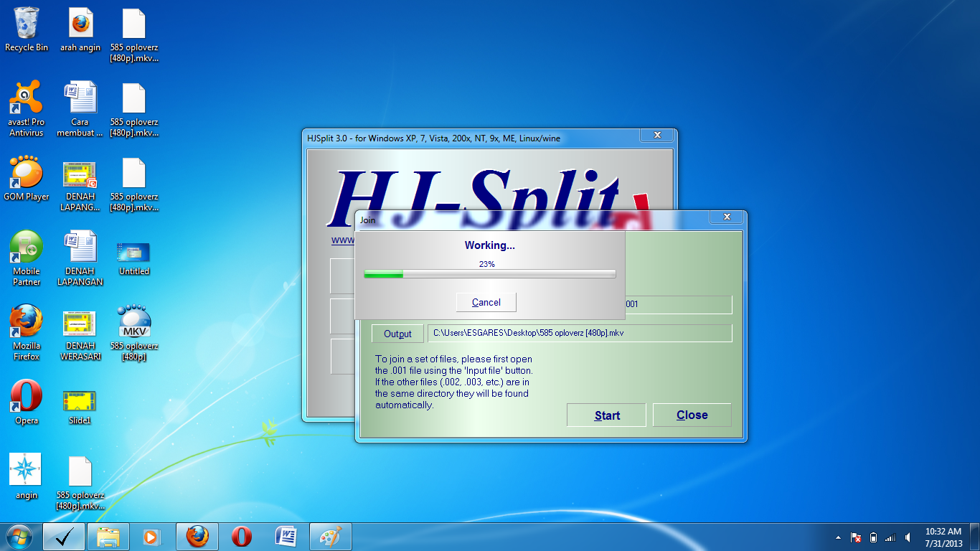
Task: Select the Cara membuat Word document
Action: coord(80,108)
